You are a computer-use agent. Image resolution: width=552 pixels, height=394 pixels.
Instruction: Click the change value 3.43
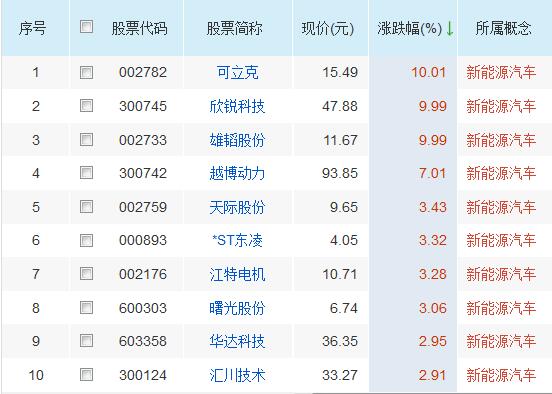[x=433, y=207]
